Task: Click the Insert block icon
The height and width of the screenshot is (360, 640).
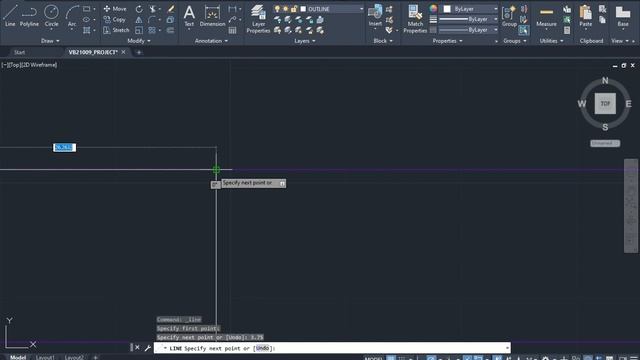Action: tap(375, 16)
